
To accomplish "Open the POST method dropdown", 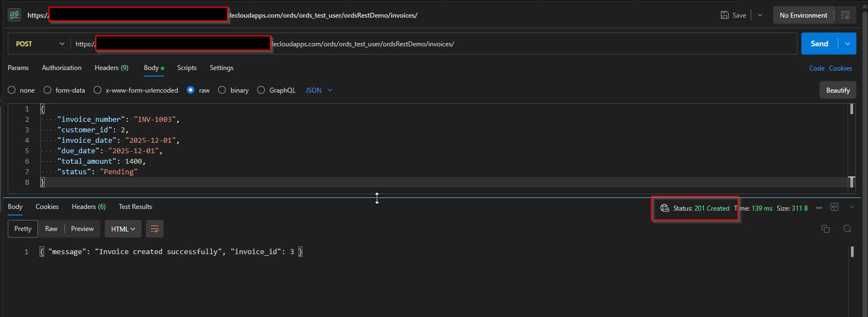I will pyautogui.click(x=40, y=44).
